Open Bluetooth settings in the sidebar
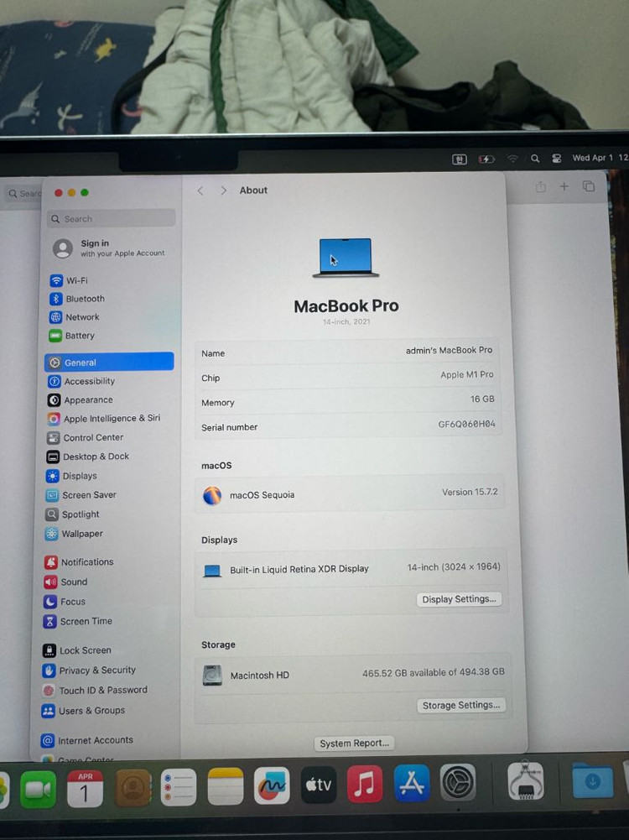Viewport: 629px width, 840px height. (78, 299)
